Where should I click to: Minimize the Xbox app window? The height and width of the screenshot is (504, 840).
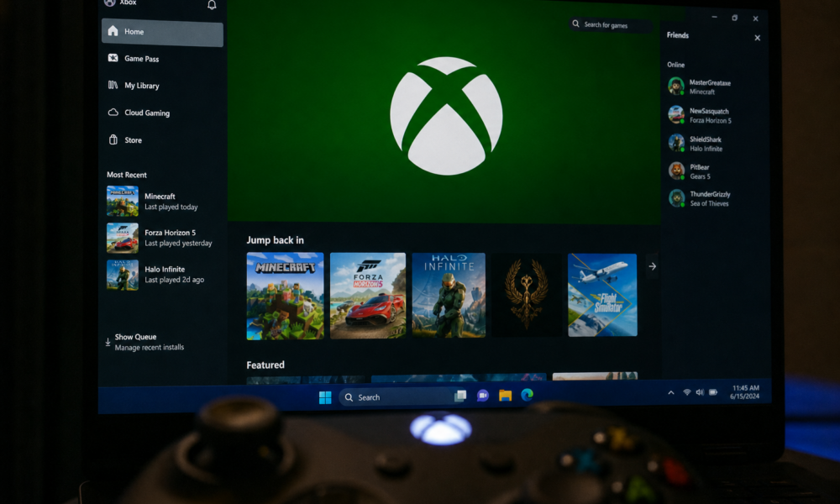[714, 17]
